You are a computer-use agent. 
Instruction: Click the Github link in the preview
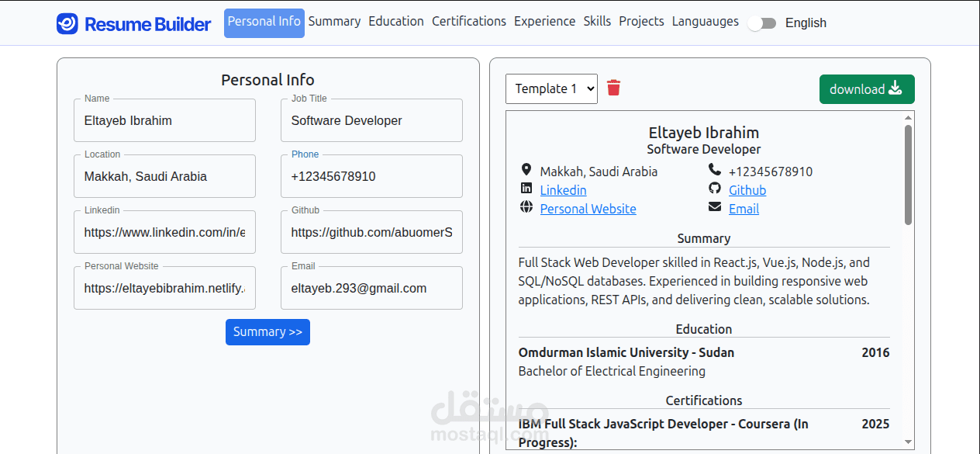747,189
